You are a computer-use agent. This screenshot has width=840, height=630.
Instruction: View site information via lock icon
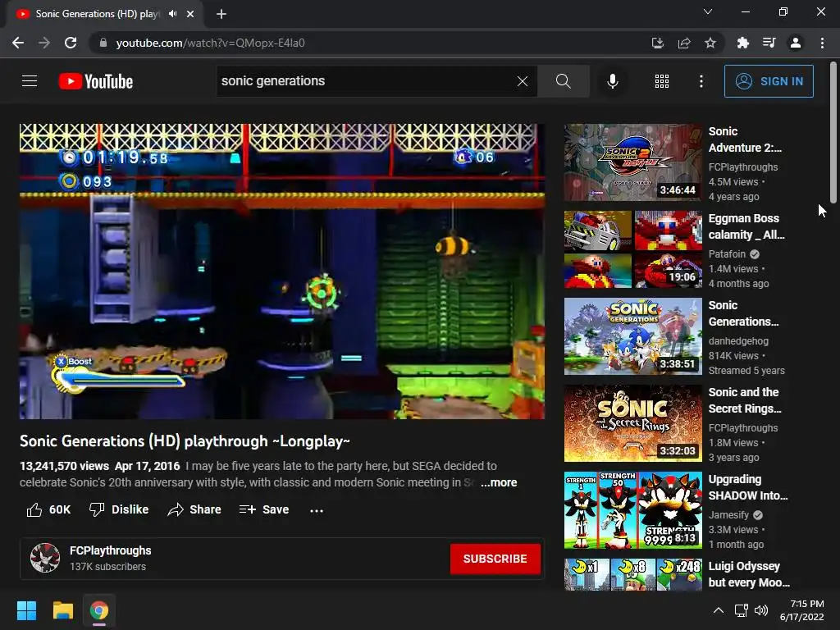tap(103, 43)
